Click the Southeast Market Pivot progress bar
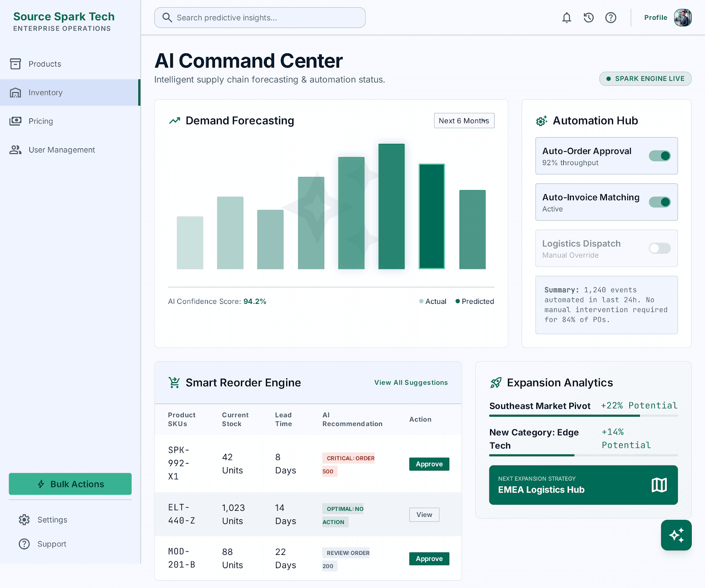The width and height of the screenshot is (705, 588). (x=584, y=416)
